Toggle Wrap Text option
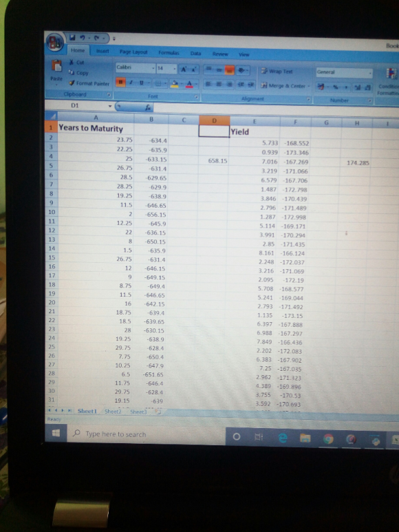Screen dimensions: 399x532 pyautogui.click(x=277, y=72)
